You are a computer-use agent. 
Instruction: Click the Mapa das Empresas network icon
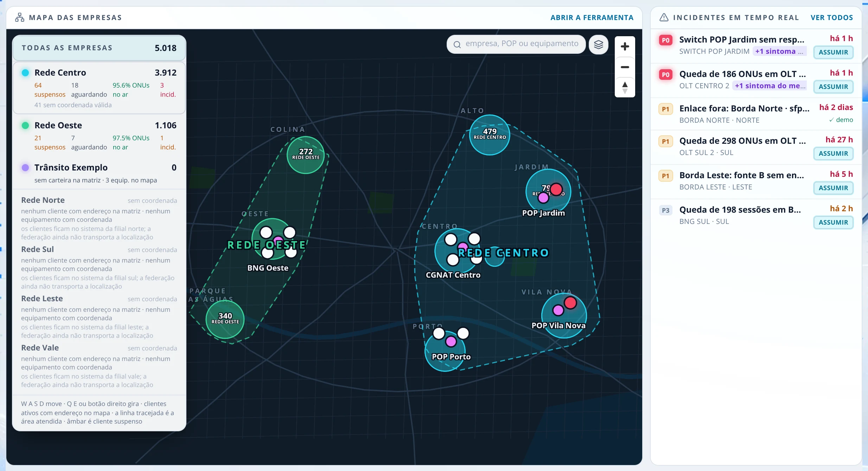click(x=20, y=18)
